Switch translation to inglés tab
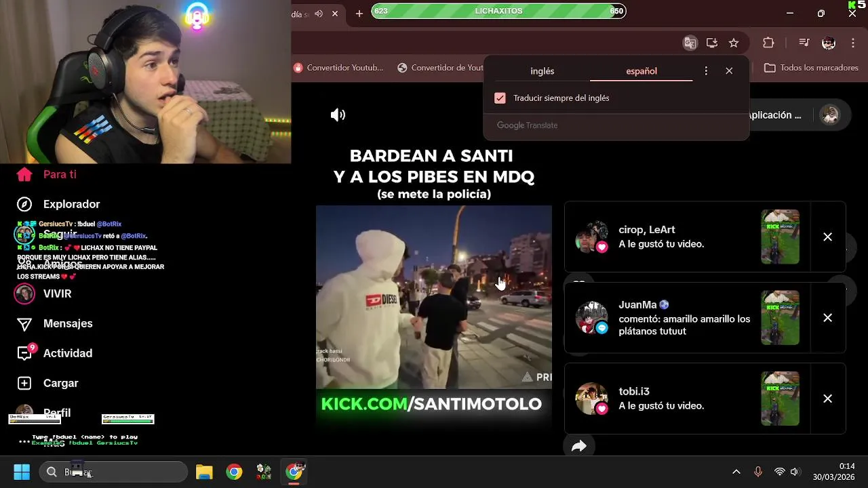 [x=542, y=71]
